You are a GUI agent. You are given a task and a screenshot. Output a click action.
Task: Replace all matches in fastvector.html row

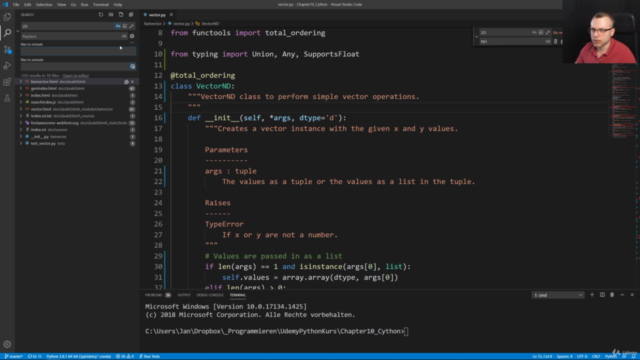pos(127,82)
